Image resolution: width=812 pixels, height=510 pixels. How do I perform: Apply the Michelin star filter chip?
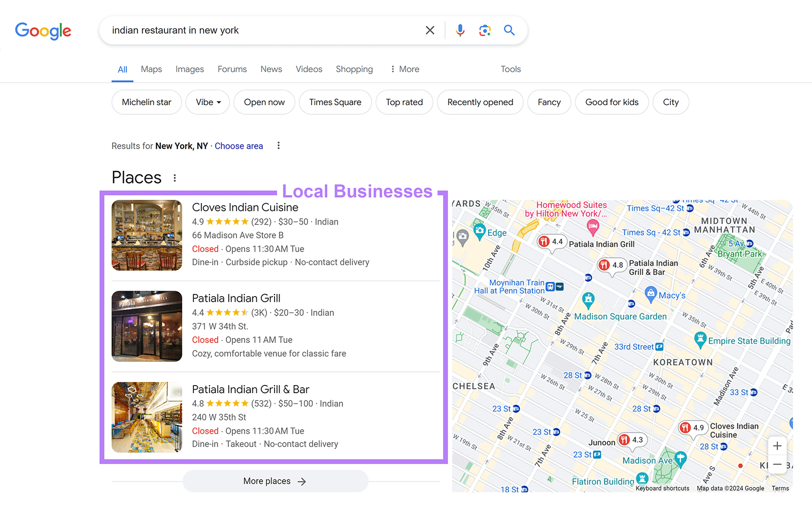click(147, 102)
